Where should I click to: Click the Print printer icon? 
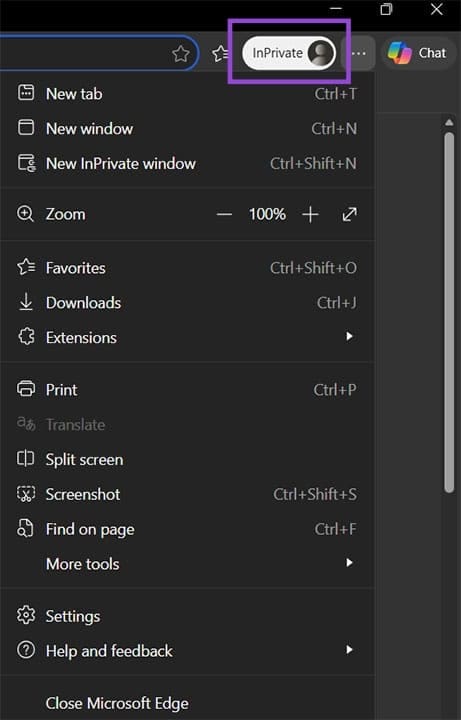[x=26, y=389]
